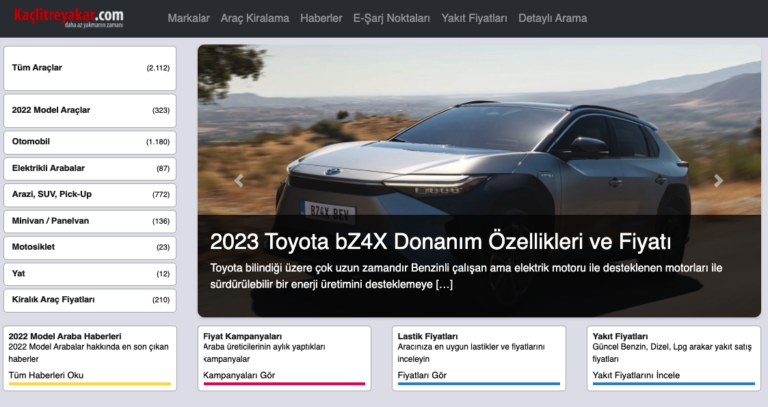Click the (2.112) count beside Tüm Araçlar
Viewport: 768px width, 407px height.
[158, 68]
